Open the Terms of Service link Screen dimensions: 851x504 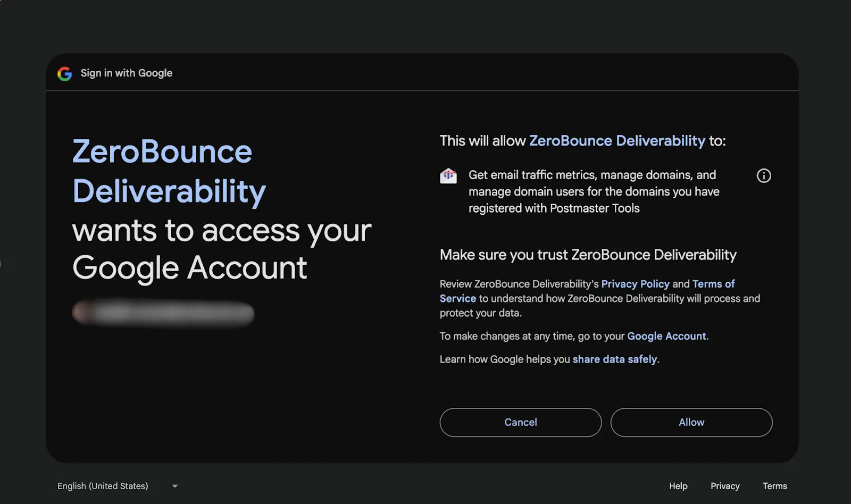[713, 284]
